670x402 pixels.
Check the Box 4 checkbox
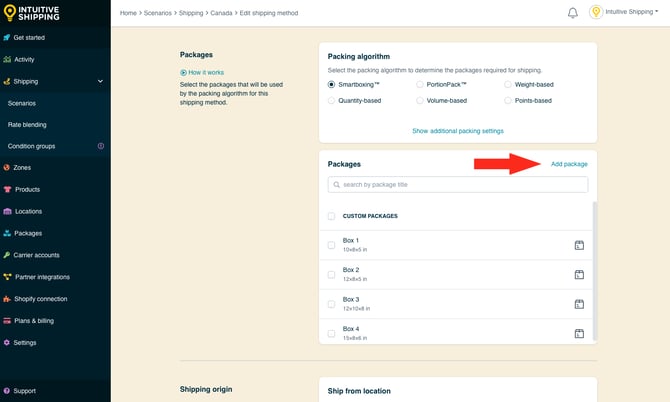click(x=331, y=334)
